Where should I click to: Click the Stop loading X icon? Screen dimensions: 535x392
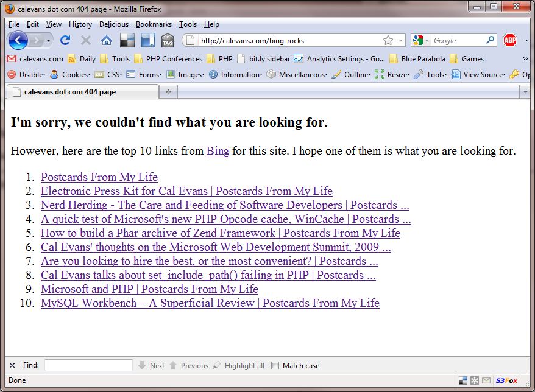86,41
